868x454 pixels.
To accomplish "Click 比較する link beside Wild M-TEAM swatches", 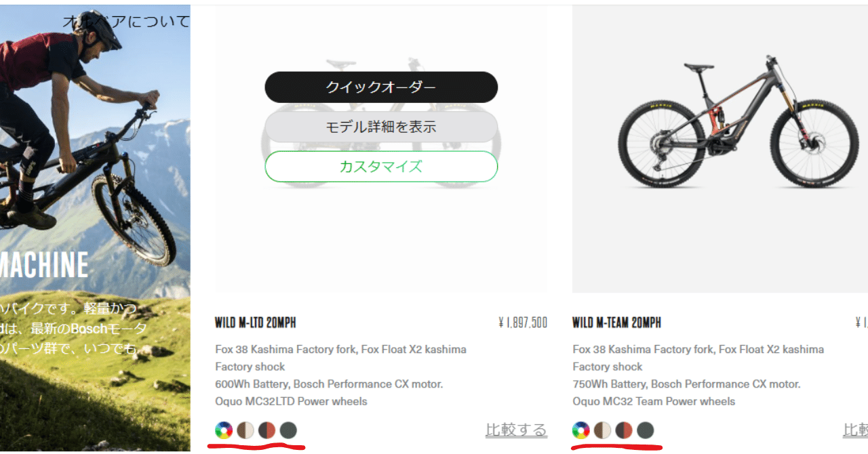I will (855, 430).
